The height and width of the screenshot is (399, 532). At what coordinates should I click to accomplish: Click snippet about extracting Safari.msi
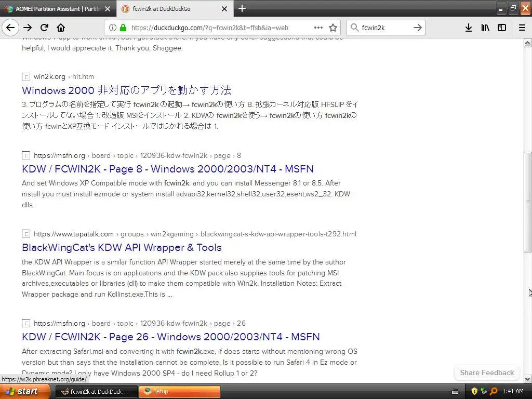[189, 362]
